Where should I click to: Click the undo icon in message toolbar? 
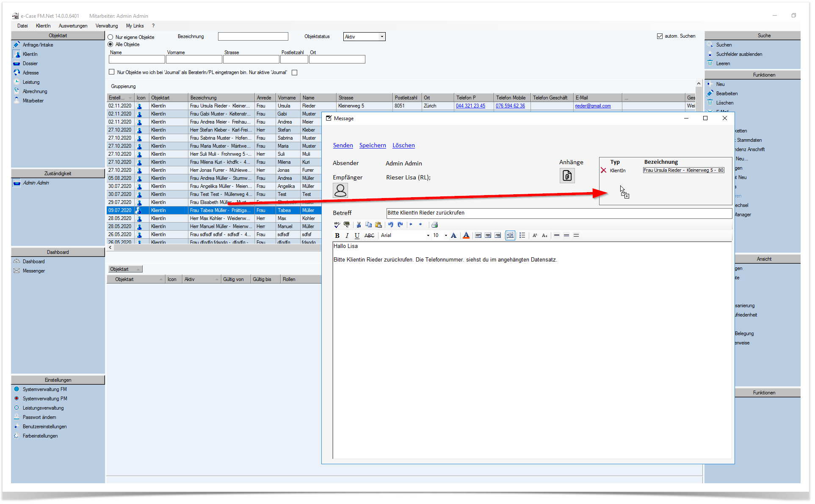pos(391,225)
